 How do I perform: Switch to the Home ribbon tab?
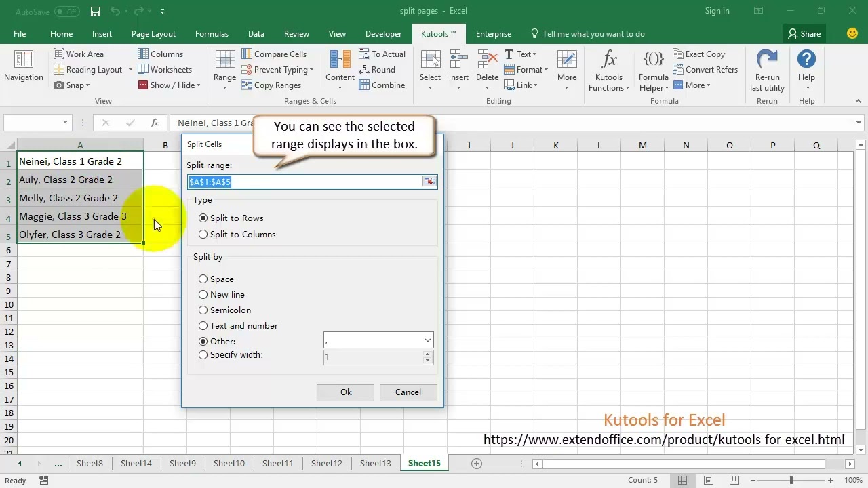point(61,34)
